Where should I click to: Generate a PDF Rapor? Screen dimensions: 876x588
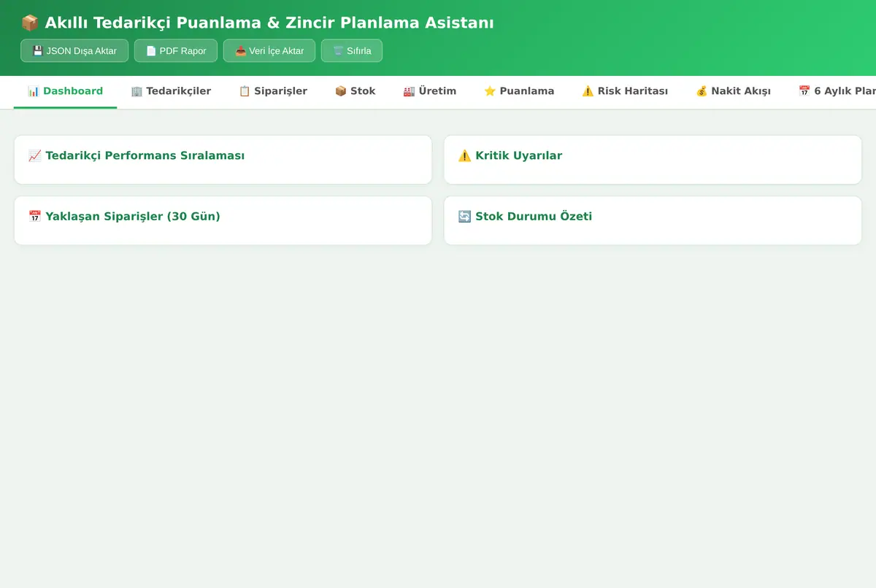pyautogui.click(x=176, y=51)
